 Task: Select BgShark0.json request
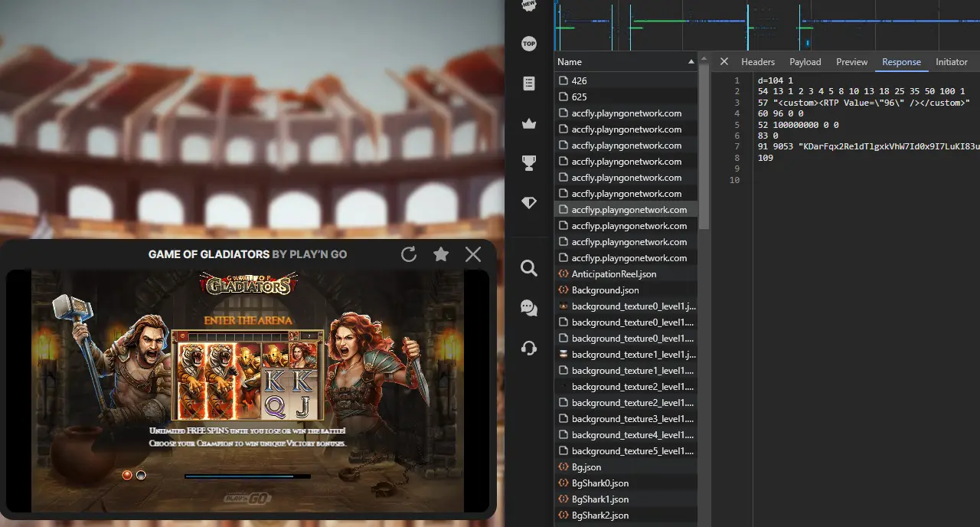point(626,483)
